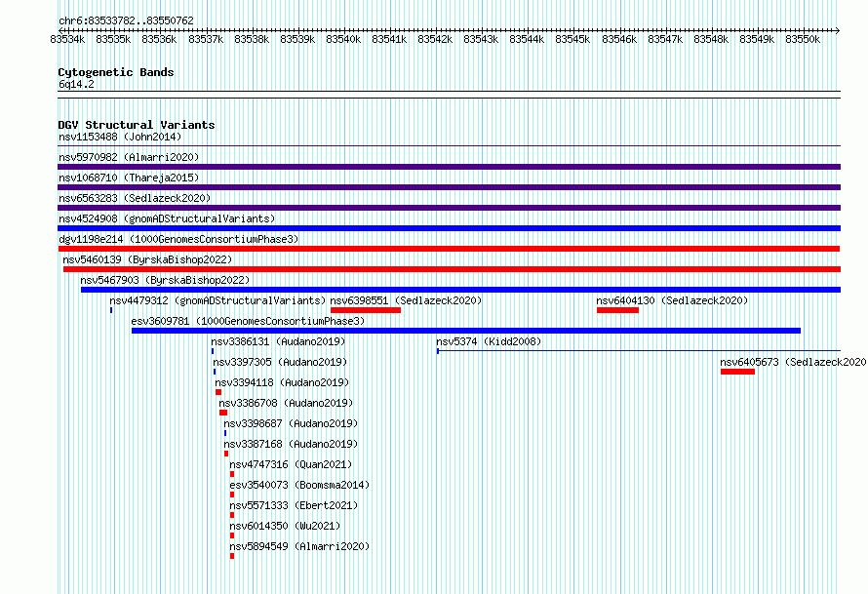Screen dimensions: 868x594
Task: Click the nsv1153488 (John2014) variant label
Action: 120,137
